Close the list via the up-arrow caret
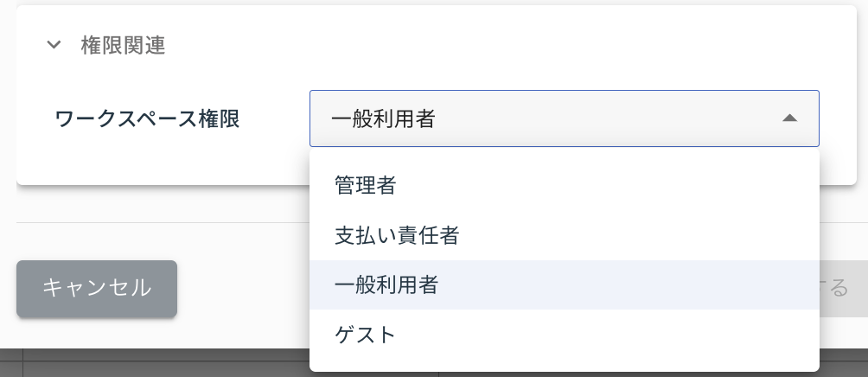The image size is (868, 377). [789, 118]
